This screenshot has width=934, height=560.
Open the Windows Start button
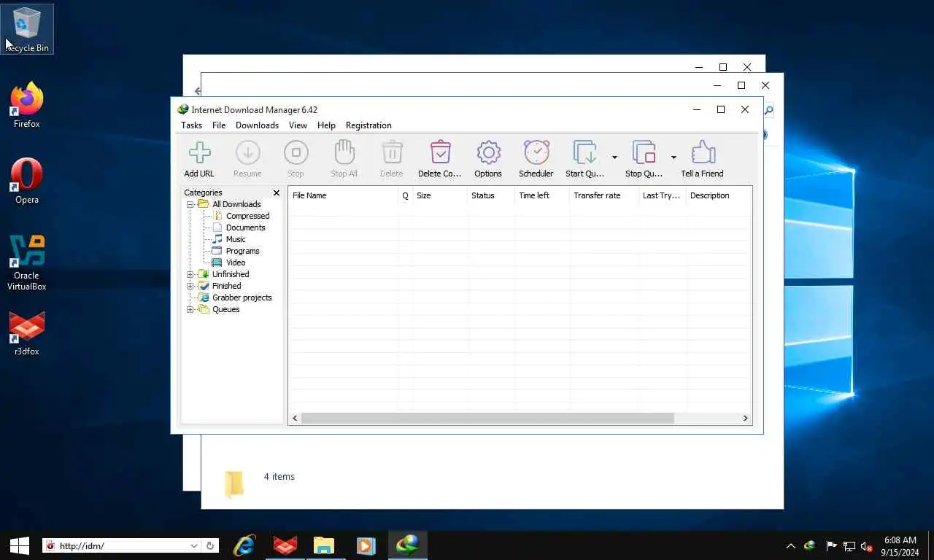click(19, 545)
